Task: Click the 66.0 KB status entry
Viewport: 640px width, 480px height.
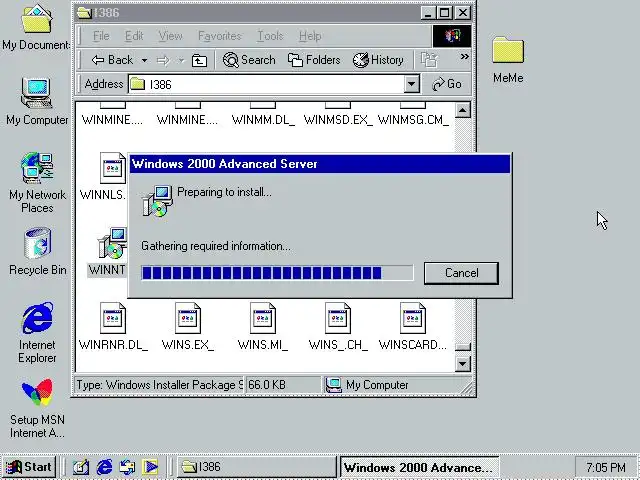Action: [x=283, y=385]
